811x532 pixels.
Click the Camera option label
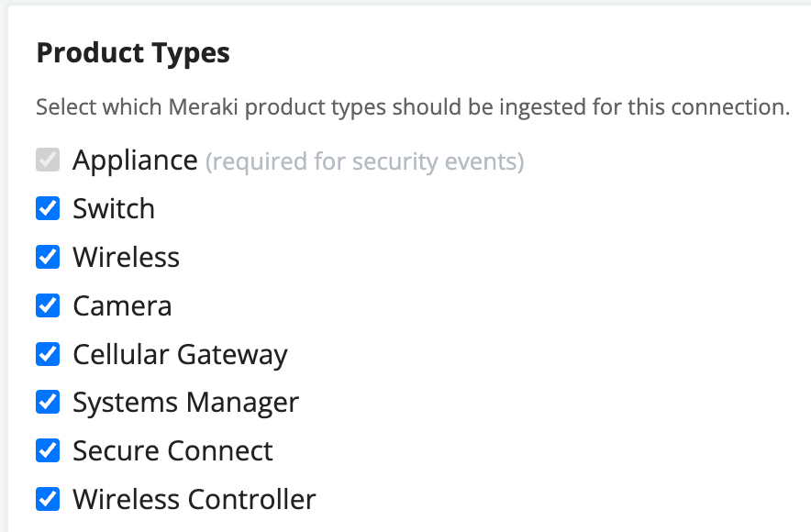tap(122, 306)
